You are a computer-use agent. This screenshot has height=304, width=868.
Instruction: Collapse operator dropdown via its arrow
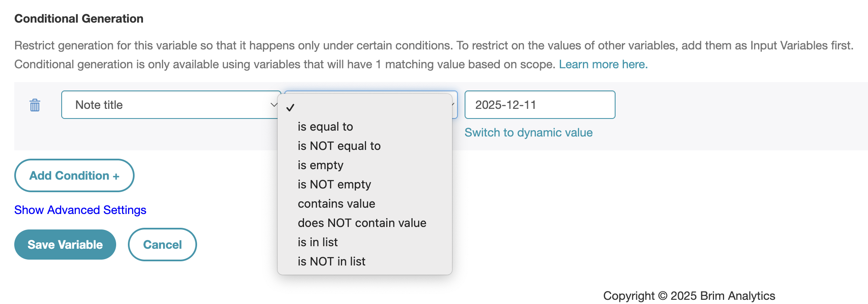tap(454, 105)
